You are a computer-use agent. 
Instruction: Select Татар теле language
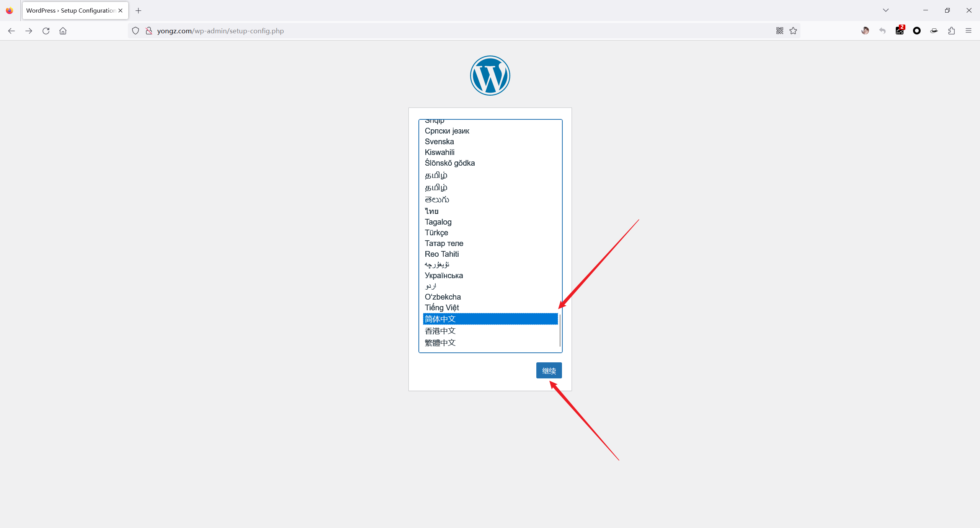(x=490, y=243)
